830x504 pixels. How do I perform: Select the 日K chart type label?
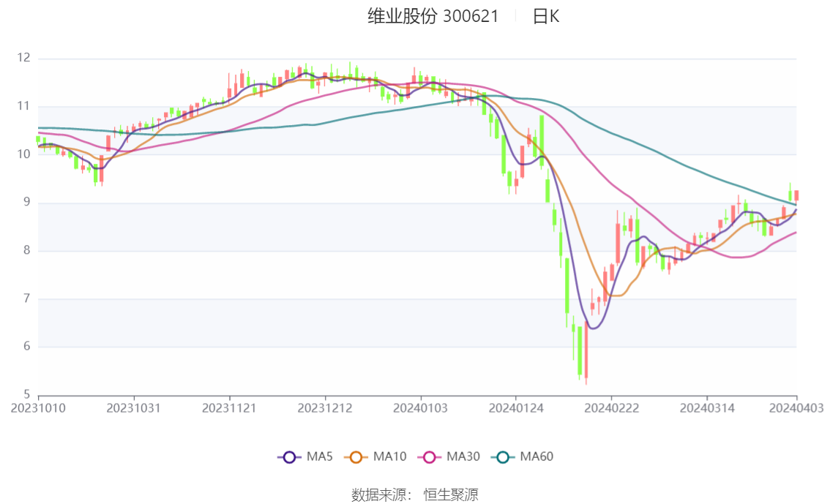546,16
